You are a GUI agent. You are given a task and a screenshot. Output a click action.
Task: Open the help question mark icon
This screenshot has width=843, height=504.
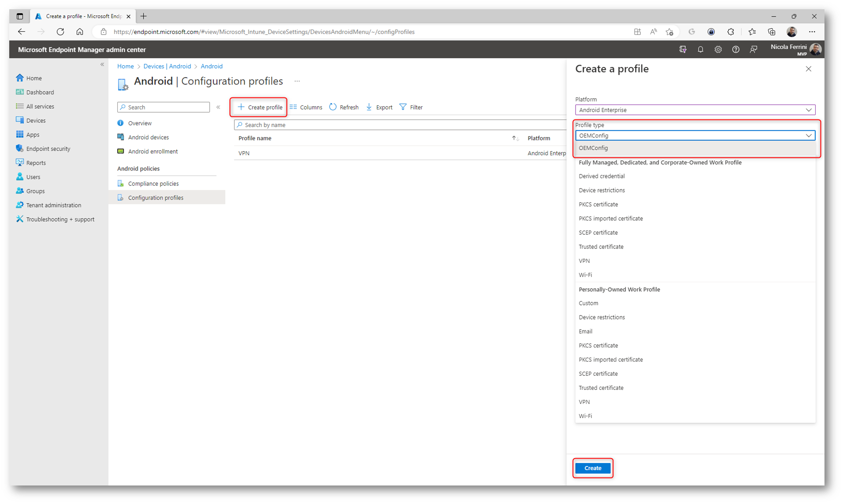pos(735,49)
